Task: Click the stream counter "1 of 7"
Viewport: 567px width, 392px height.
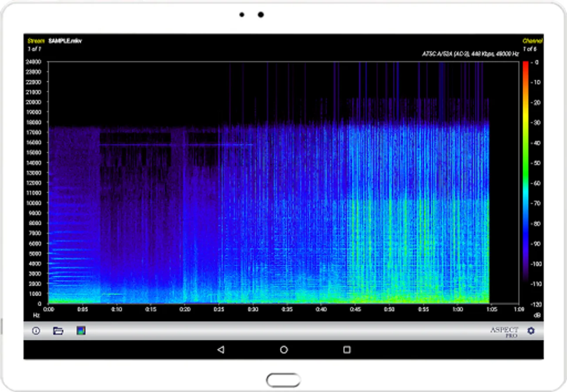Action: point(34,49)
